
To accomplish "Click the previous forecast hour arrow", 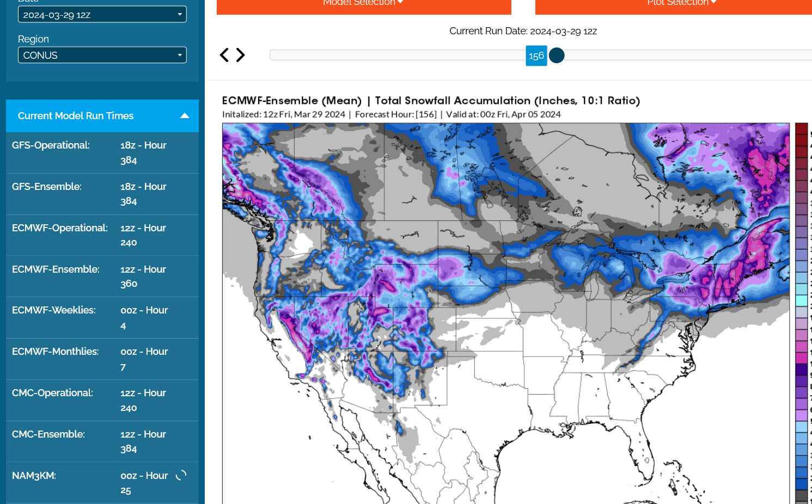I will [224, 55].
